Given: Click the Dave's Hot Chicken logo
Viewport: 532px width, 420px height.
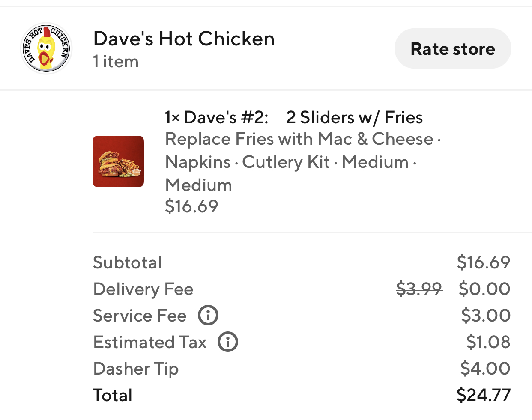Looking at the screenshot, I should click(46, 48).
